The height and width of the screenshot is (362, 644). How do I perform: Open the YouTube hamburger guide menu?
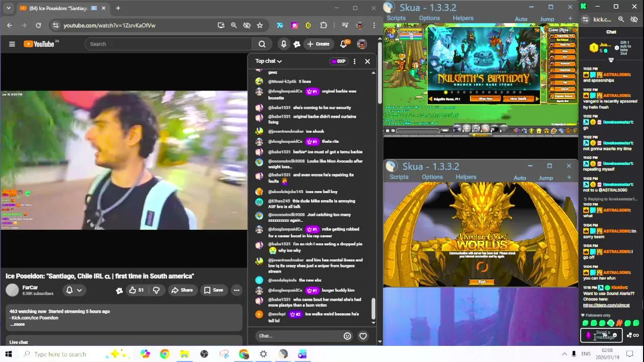click(12, 44)
